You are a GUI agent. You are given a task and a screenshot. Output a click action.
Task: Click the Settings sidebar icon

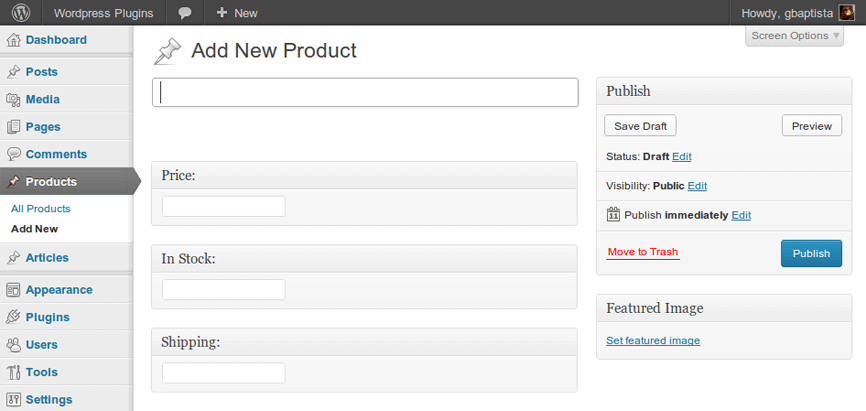tap(14, 400)
